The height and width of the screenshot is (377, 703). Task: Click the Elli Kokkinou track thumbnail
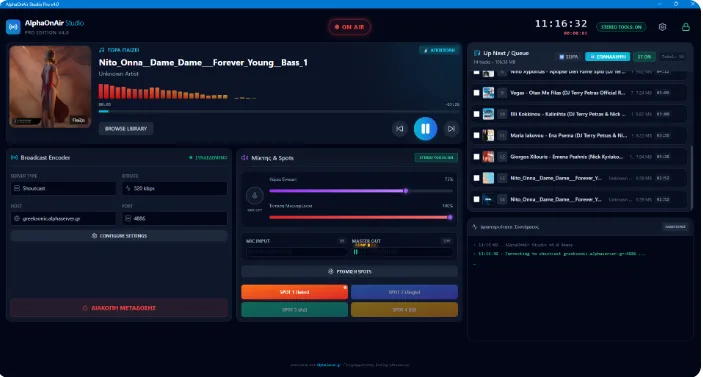click(x=488, y=114)
